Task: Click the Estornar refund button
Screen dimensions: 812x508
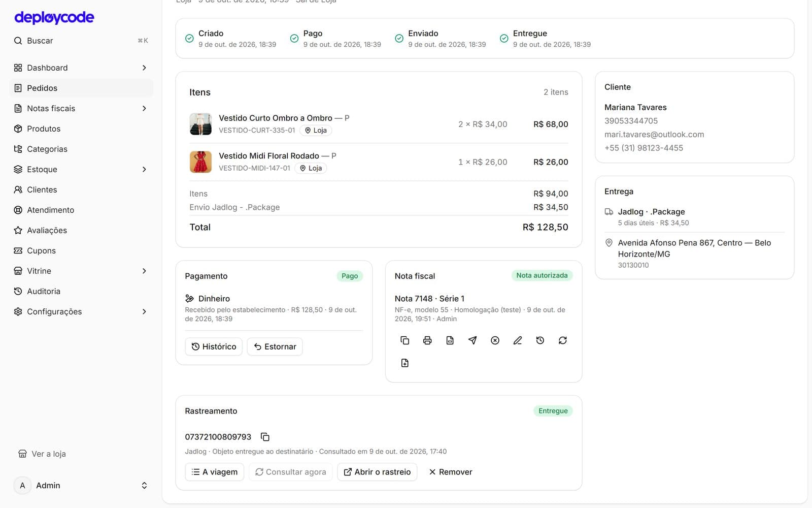Action: pyautogui.click(x=275, y=346)
